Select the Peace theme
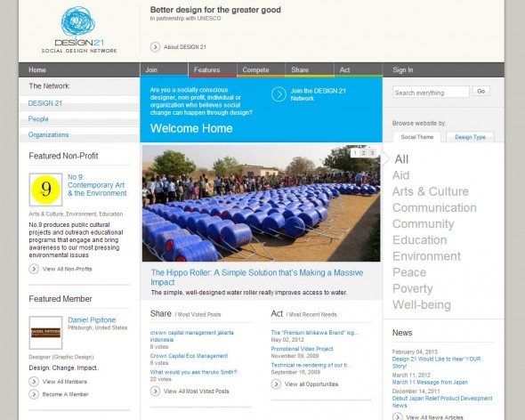The height and width of the screenshot is (420, 525). (x=409, y=272)
